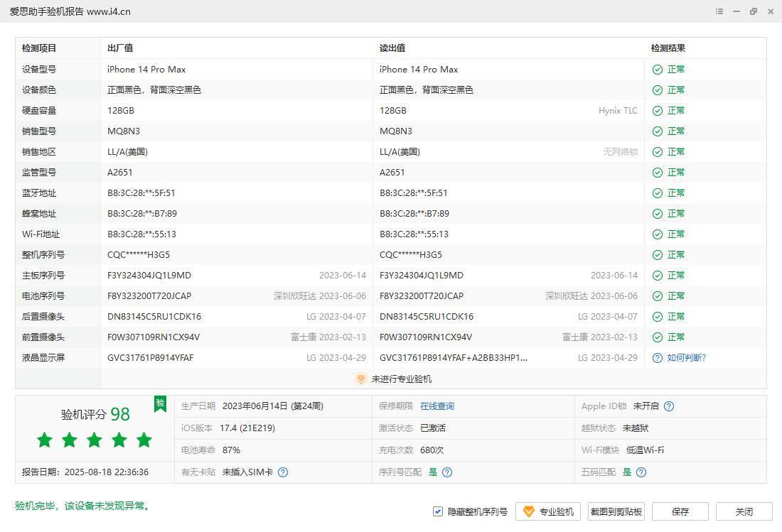
Task: Restore the window using title bar button
Action: (754, 11)
